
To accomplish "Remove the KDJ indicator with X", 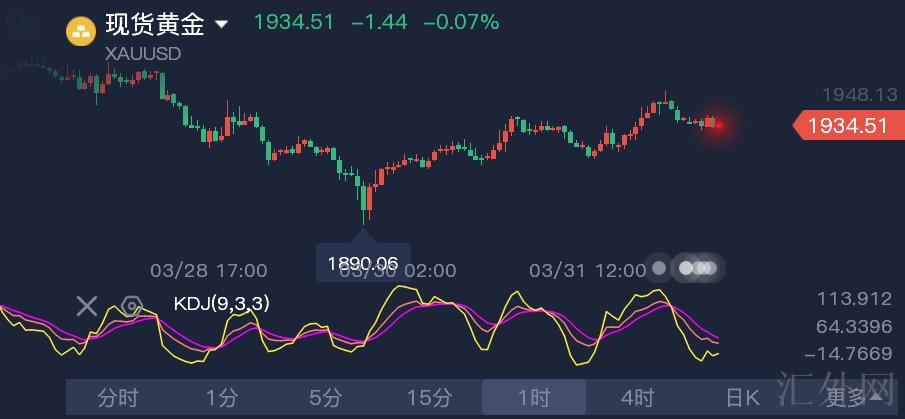I will (x=87, y=305).
